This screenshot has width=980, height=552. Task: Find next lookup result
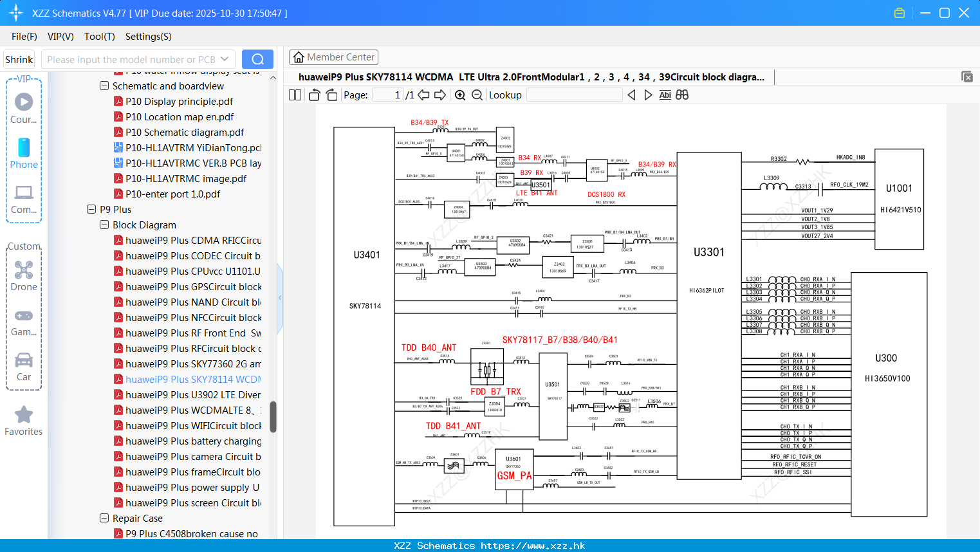648,95
